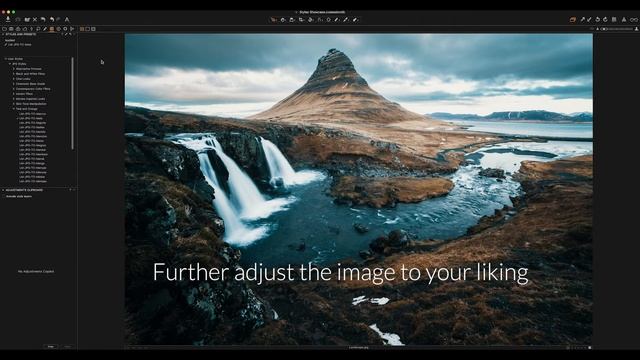Viewport: 640px width, 360px height.
Task: Open the Local Adjustments brush tool tab
Action: (x=45, y=29)
